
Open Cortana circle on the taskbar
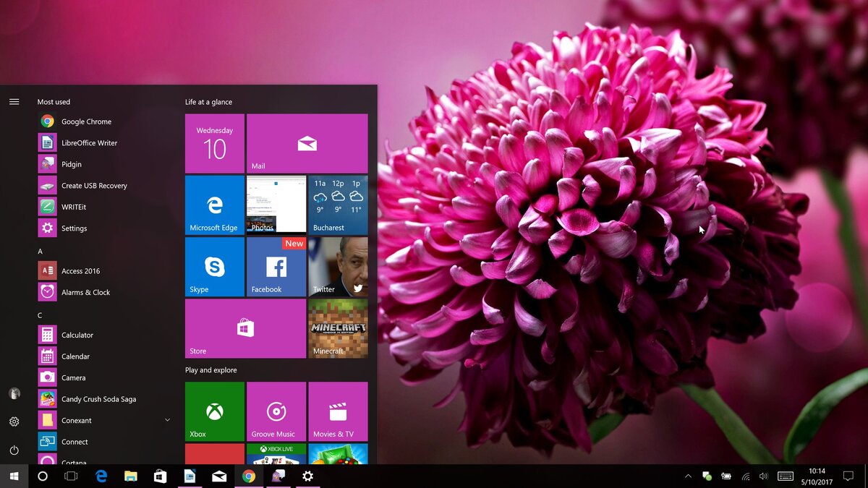pos(43,476)
